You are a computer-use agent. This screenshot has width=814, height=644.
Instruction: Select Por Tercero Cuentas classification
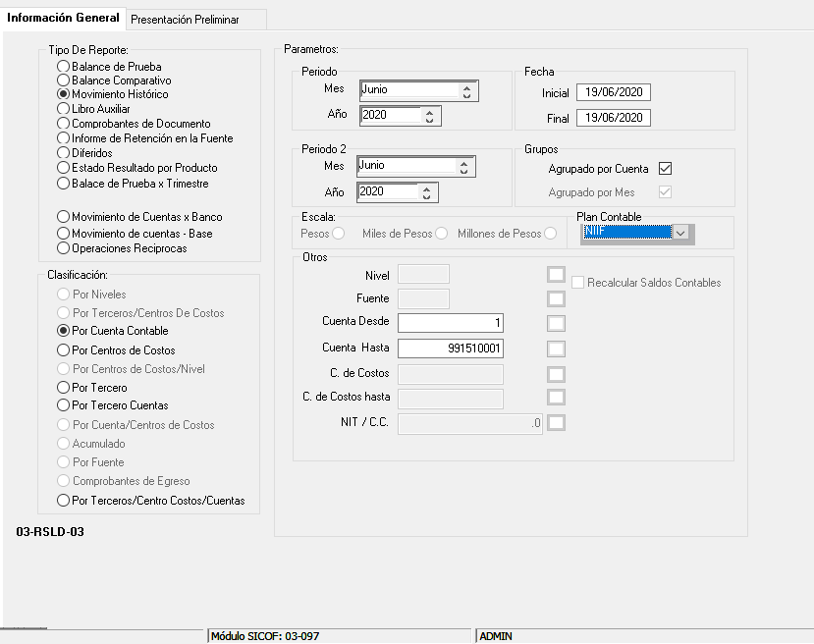[64, 405]
